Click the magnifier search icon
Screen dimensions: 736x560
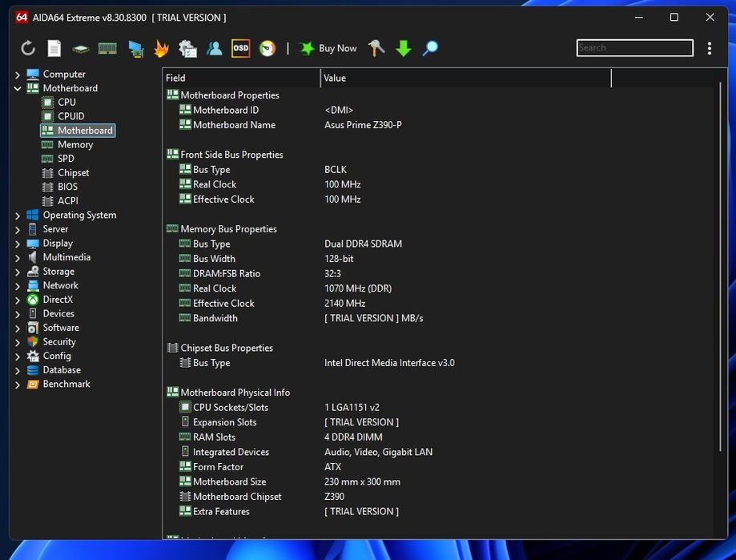point(430,48)
